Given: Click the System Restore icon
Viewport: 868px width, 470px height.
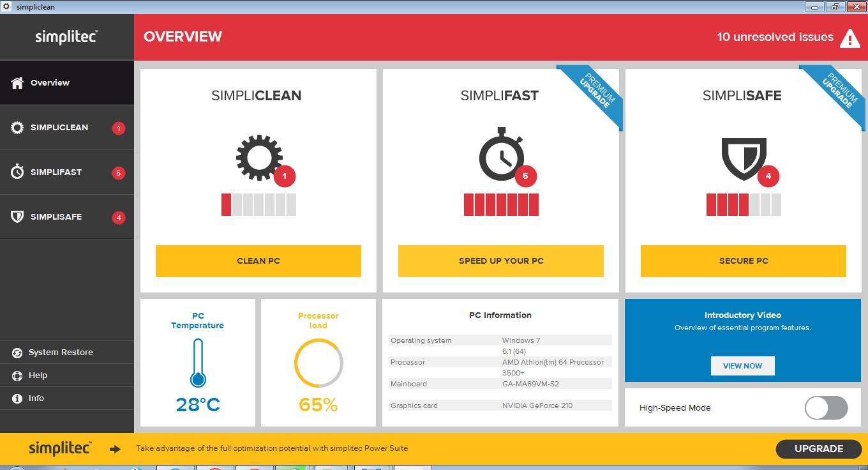Looking at the screenshot, I should click(x=17, y=352).
